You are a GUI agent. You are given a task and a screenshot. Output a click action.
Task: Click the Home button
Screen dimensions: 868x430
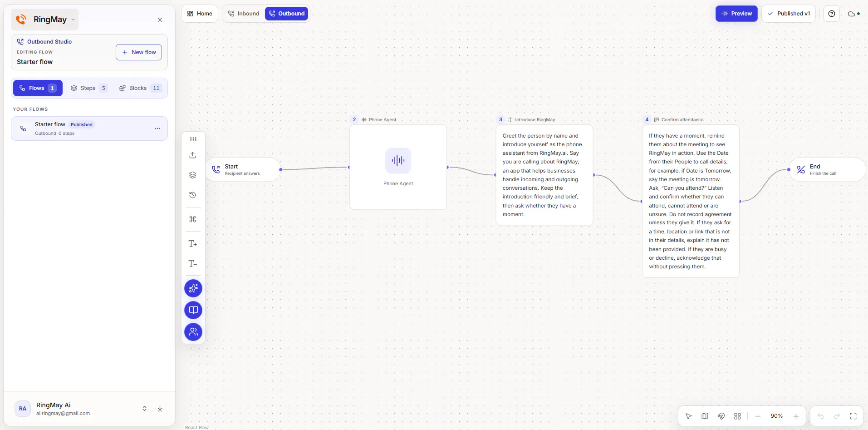[x=200, y=14]
